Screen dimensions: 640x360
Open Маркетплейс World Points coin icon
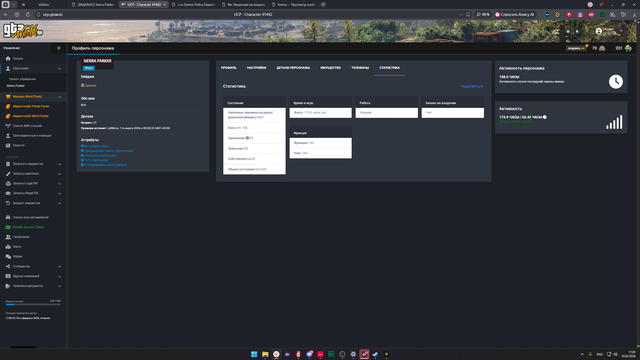click(x=8, y=116)
